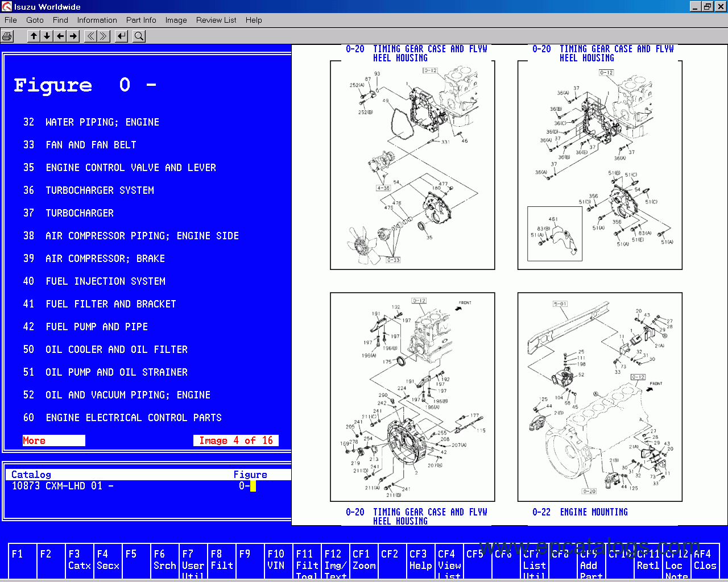Click the Enter return arrow icon
Image resolution: width=728 pixels, height=582 pixels.
(x=121, y=36)
